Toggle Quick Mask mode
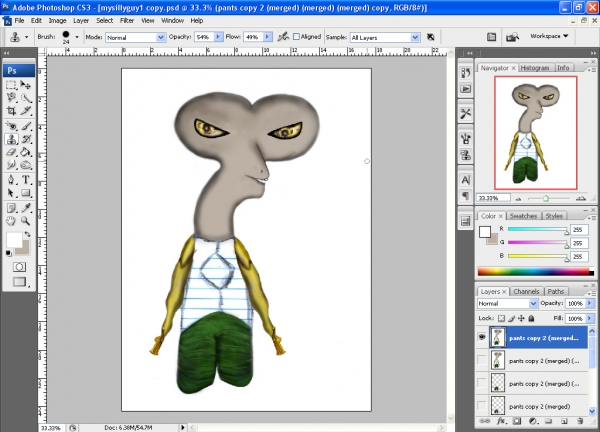600x432 pixels. pyautogui.click(x=19, y=267)
